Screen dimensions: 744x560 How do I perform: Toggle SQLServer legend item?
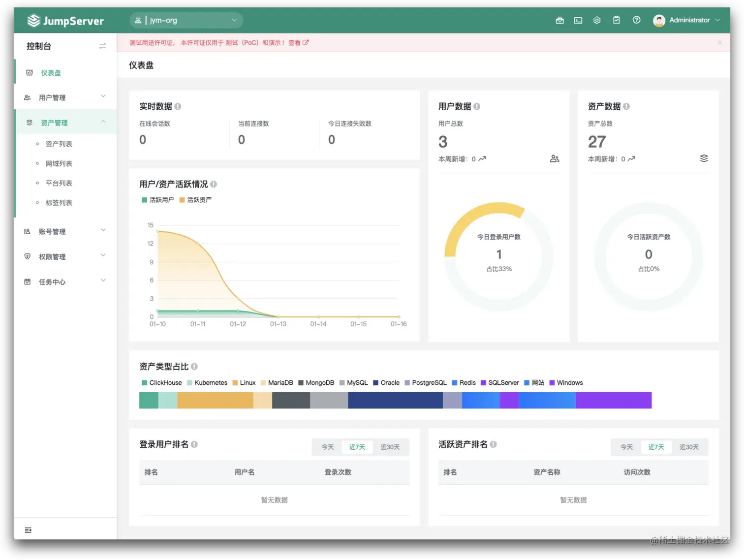(x=500, y=383)
